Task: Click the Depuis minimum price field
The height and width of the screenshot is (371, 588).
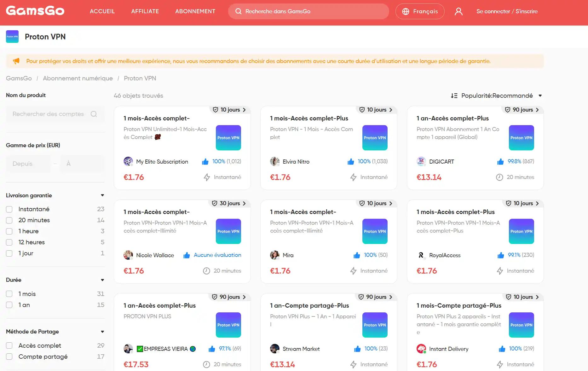Action: click(x=28, y=164)
